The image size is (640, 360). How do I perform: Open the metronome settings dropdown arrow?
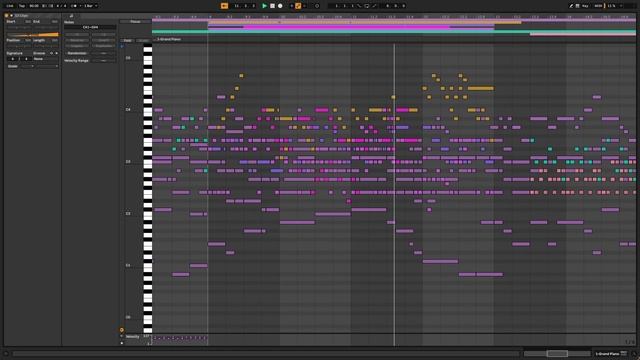(x=80, y=6)
